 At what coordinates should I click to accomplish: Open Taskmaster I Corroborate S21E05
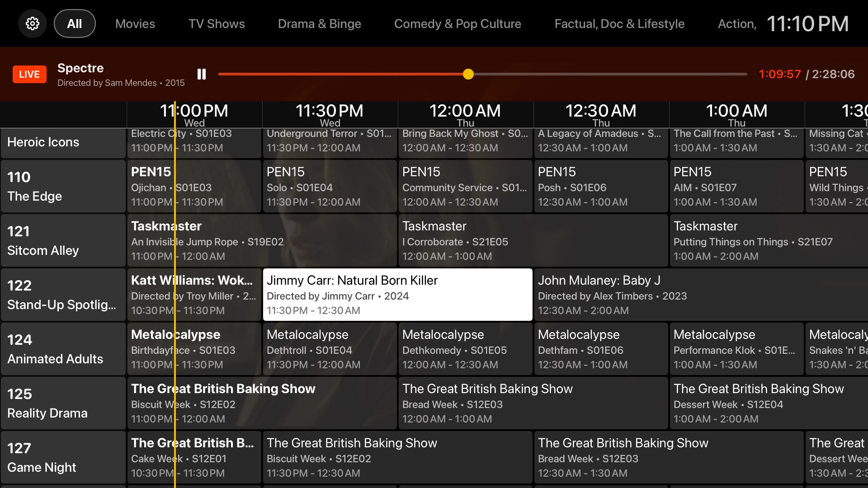point(533,240)
